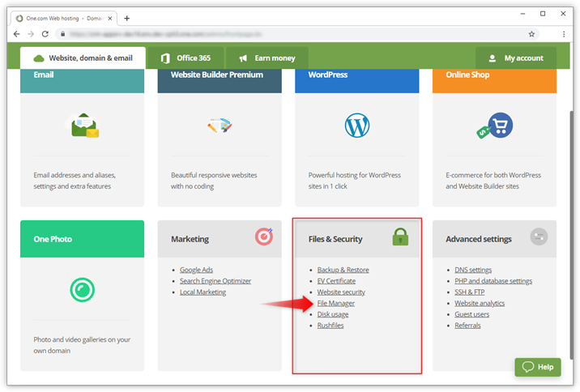Click the Advanced settings heading

479,239
